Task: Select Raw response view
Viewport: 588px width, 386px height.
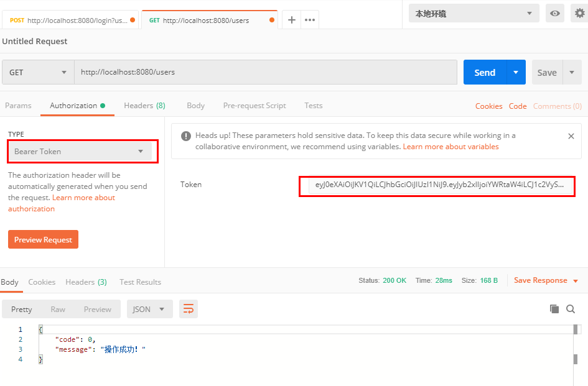Action: (58, 309)
